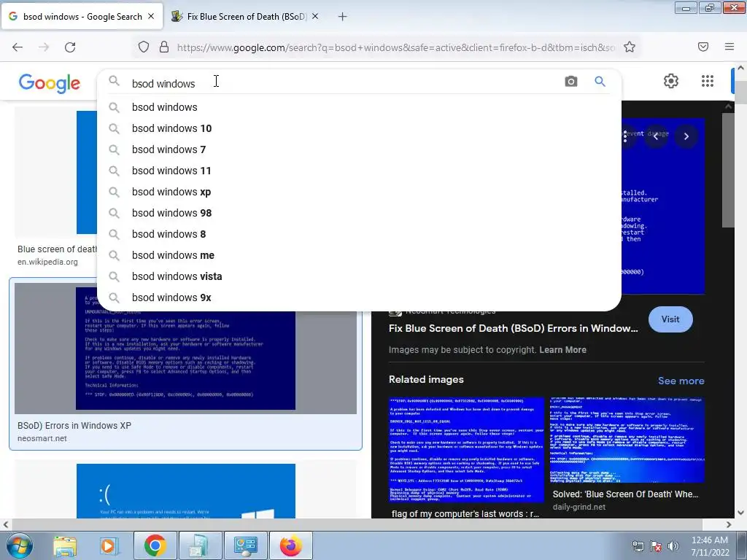Click the Firefox address bar URL
This screenshot has width=747, height=560.
(x=395, y=47)
